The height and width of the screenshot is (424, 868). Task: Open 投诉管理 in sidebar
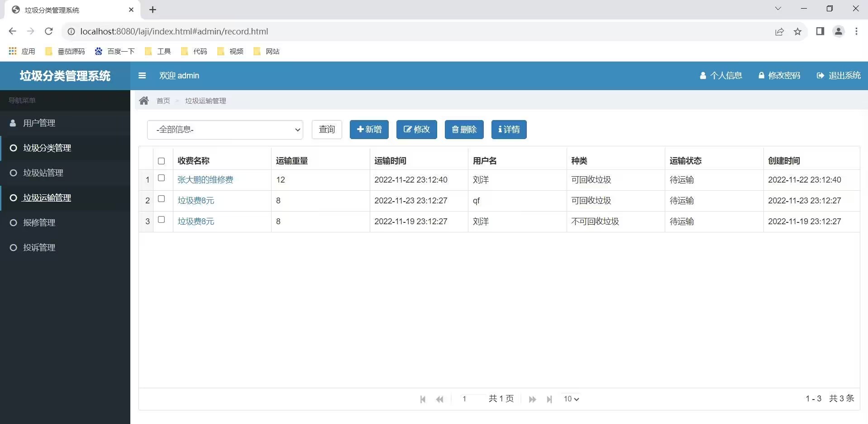pyautogui.click(x=65, y=248)
